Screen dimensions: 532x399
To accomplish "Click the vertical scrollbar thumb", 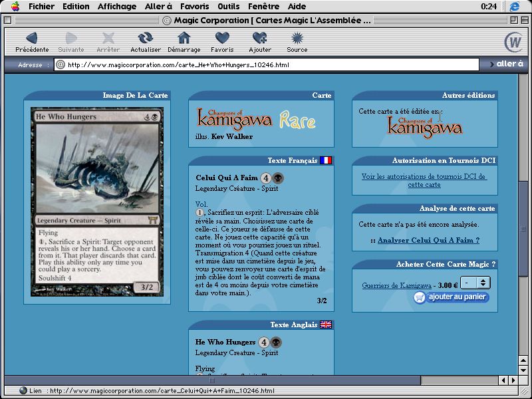I will click(523, 229).
